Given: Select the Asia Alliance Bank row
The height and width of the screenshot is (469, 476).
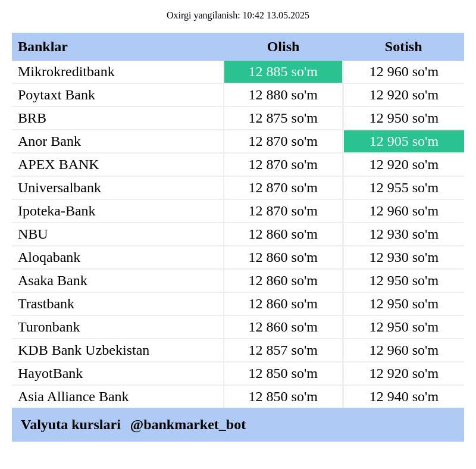Looking at the screenshot, I should coord(238,397).
